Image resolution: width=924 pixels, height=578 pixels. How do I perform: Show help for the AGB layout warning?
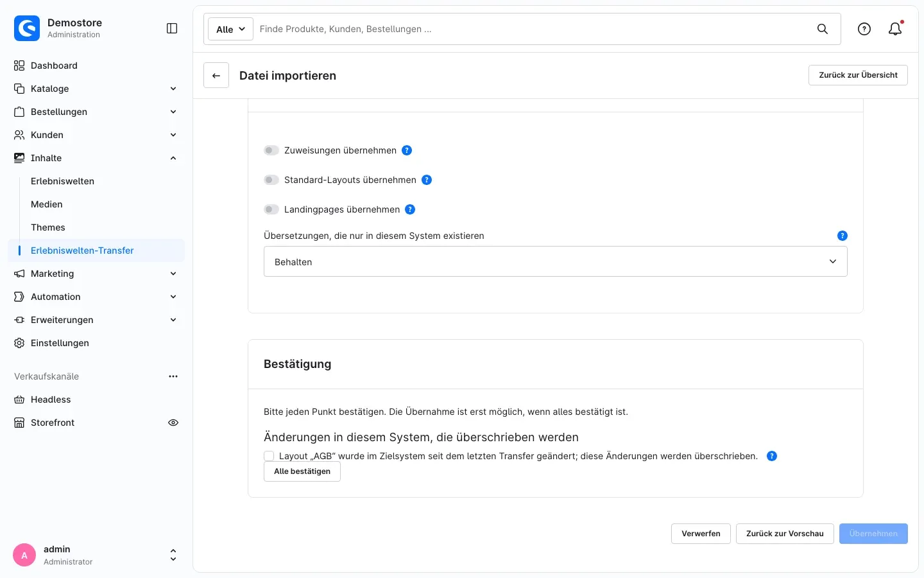pos(772,456)
